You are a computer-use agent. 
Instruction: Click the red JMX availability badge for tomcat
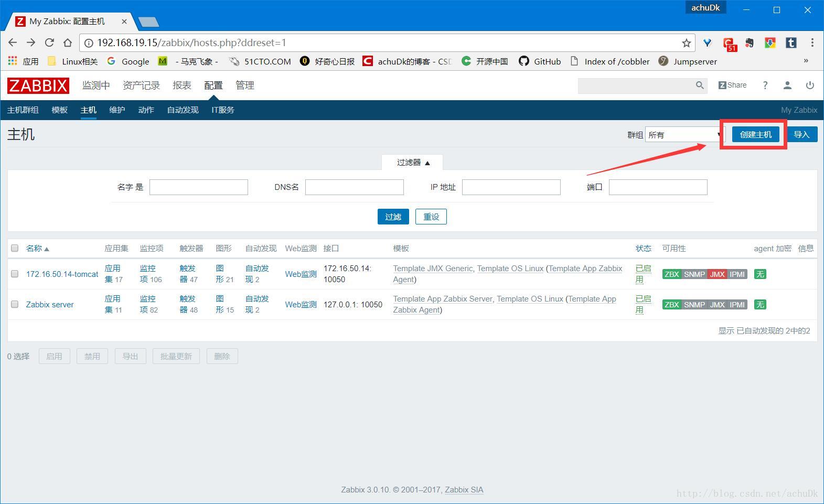[717, 274]
